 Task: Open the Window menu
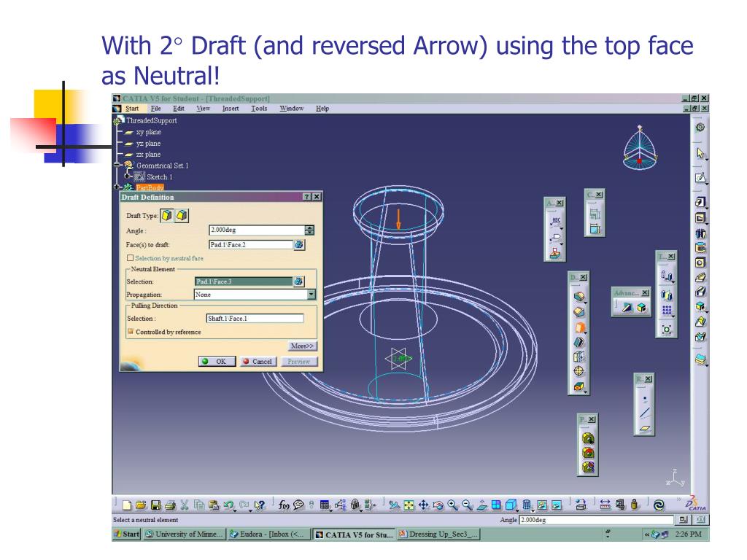click(x=292, y=109)
